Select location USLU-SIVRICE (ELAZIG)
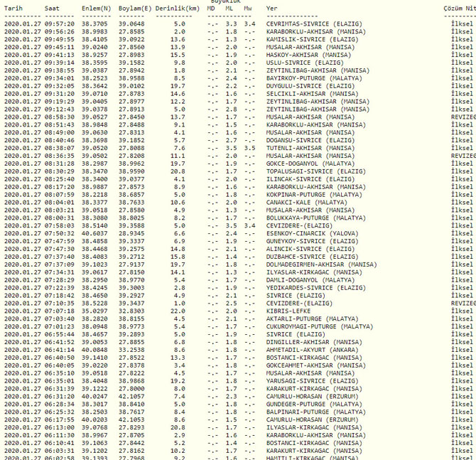The width and height of the screenshot is (476, 460). (305, 63)
